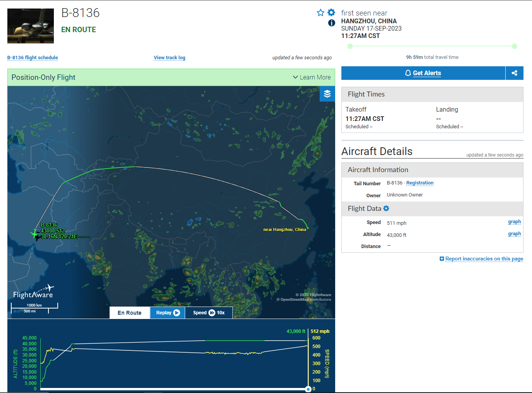Viewport: 532px width, 393px height.
Task: Click the Replay play button
Action: pyautogui.click(x=168, y=313)
